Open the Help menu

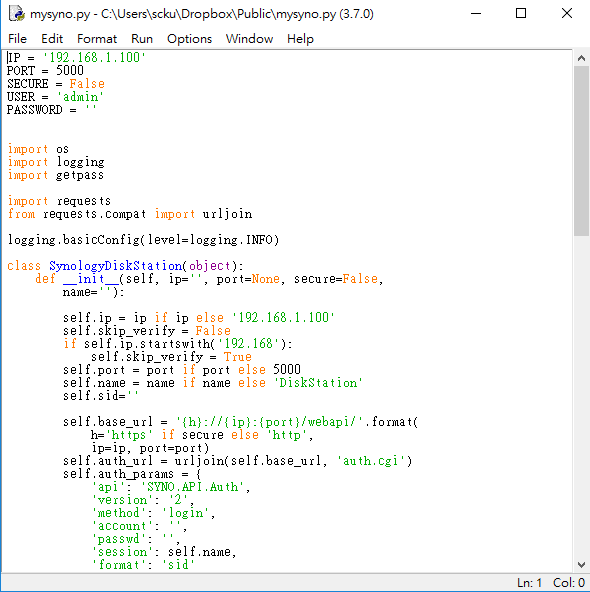[300, 39]
